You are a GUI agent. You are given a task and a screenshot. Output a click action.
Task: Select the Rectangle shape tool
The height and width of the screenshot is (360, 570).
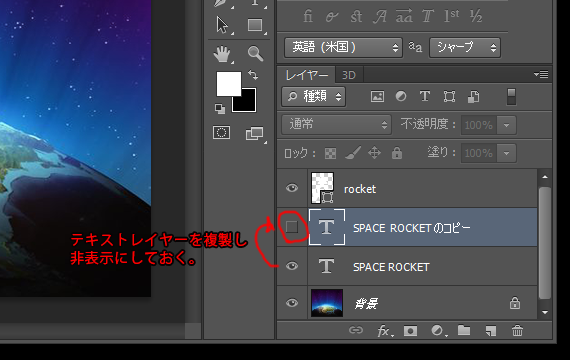(255, 25)
